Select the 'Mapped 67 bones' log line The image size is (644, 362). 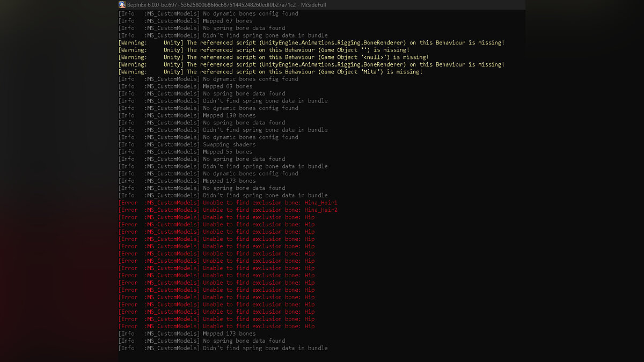point(227,21)
